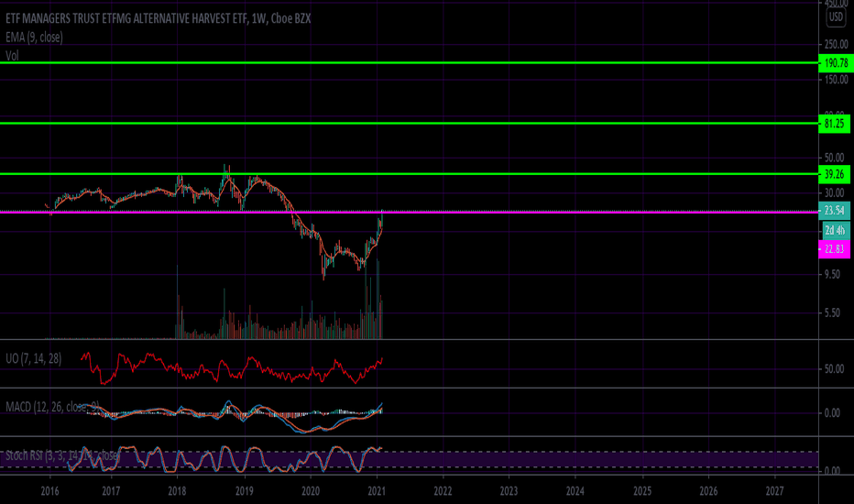Viewport: 854px width, 504px height.
Task: Select the 22.83 magenta price label
Action: tap(835, 249)
